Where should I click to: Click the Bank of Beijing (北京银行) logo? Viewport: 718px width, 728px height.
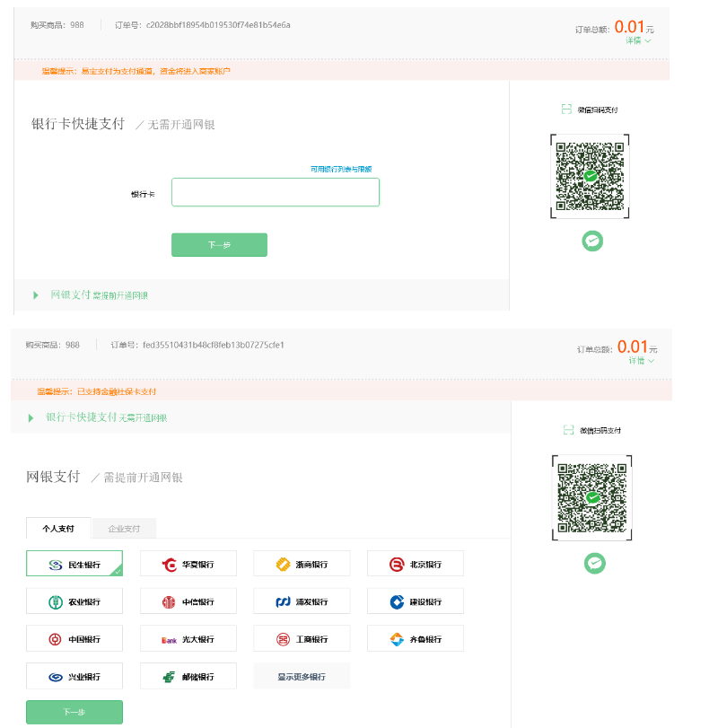pos(396,565)
